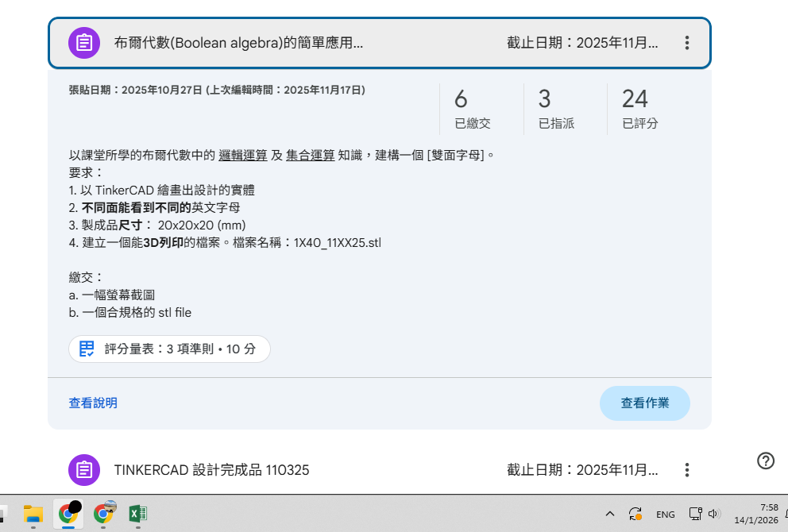Click the Boolean algebra assignment clipboard icon
The width and height of the screenshot is (788, 532).
[84, 43]
